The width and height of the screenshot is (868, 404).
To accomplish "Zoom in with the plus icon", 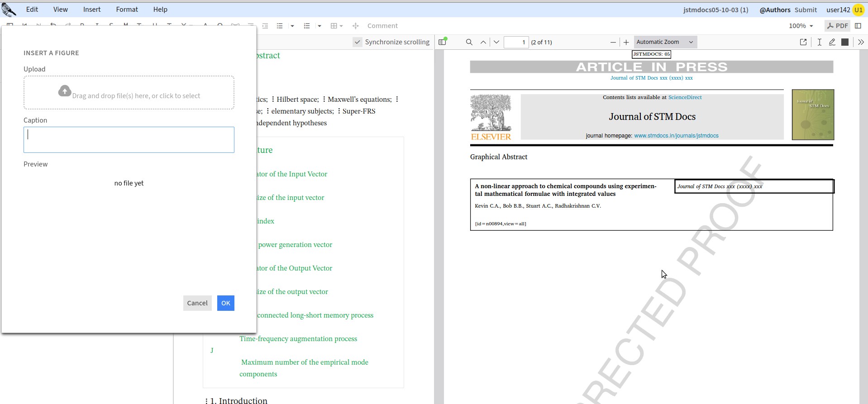I will point(626,42).
